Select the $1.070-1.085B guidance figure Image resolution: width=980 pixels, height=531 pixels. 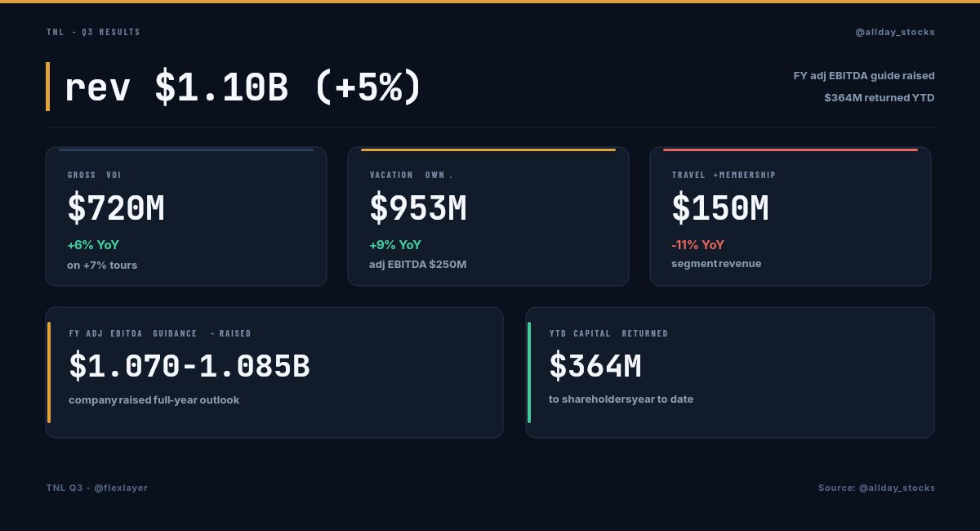pyautogui.click(x=189, y=367)
